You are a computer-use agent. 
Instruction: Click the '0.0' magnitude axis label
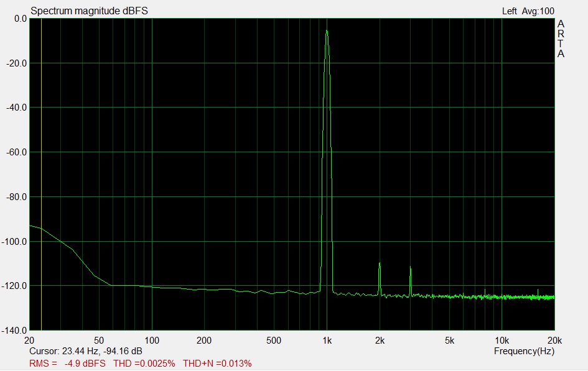point(21,19)
